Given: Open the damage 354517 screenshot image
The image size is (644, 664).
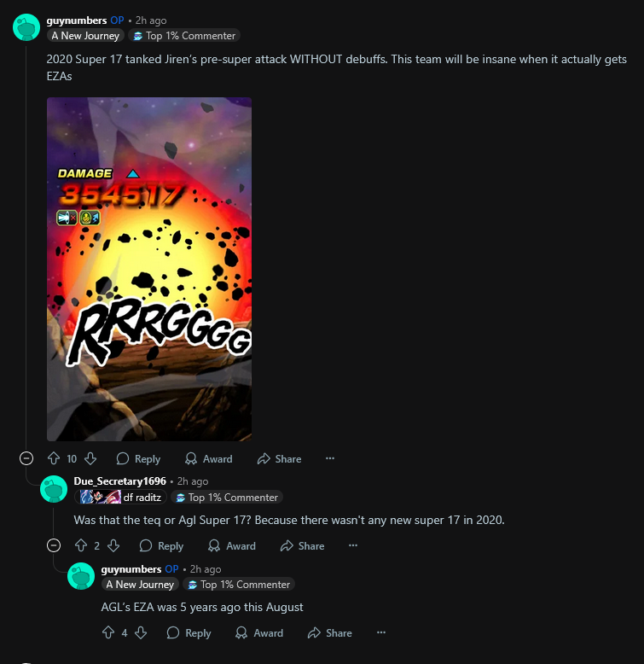Looking at the screenshot, I should tap(149, 270).
